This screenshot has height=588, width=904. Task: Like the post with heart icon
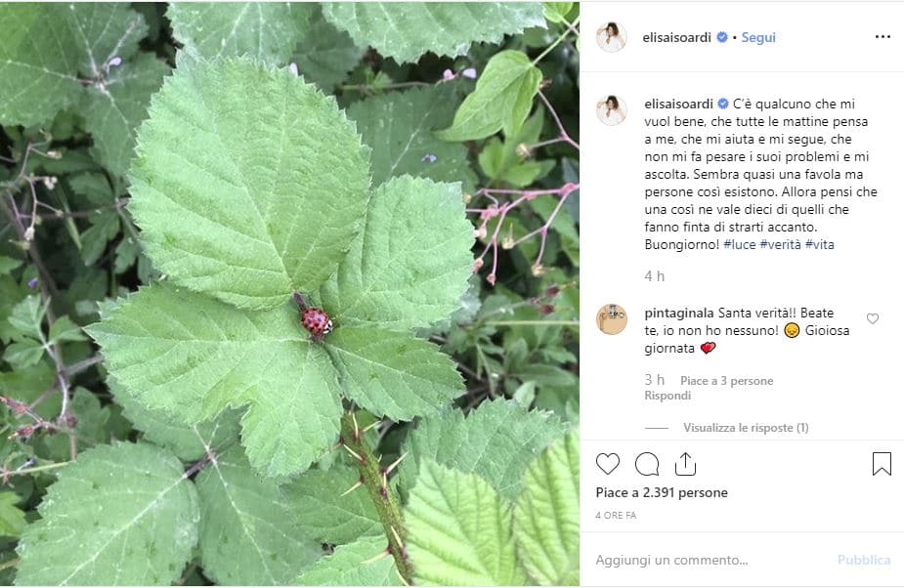[608, 464]
